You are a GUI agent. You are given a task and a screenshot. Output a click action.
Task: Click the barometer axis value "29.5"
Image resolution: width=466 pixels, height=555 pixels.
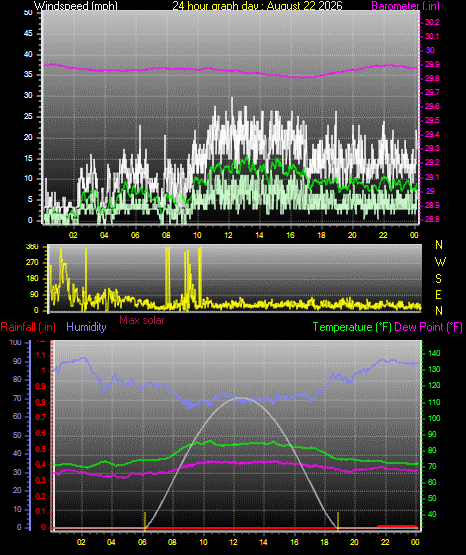pos(432,120)
